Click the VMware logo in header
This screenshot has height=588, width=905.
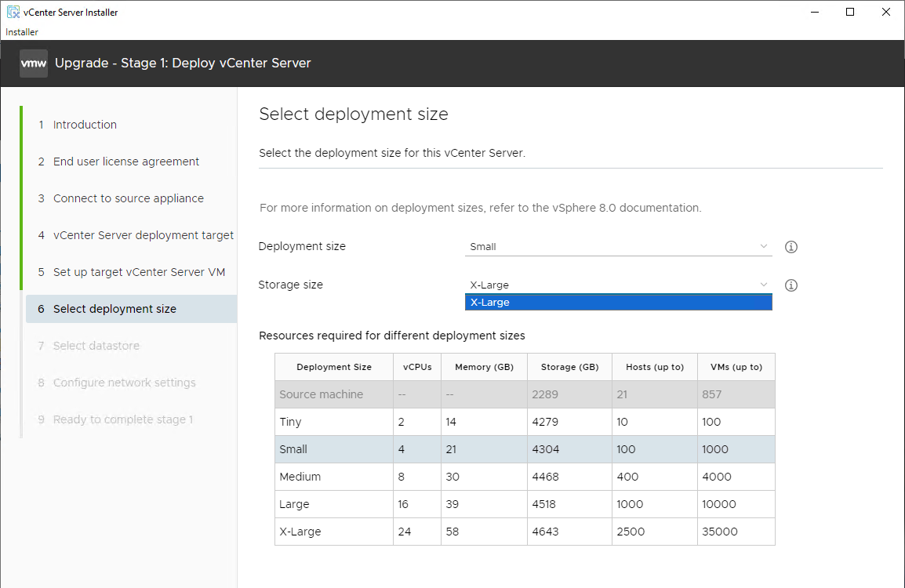tap(34, 64)
